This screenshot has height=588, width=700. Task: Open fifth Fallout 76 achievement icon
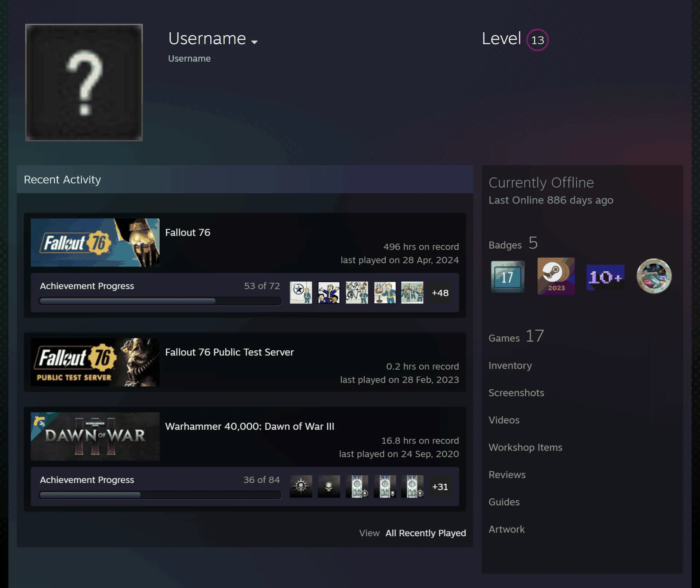click(x=412, y=292)
